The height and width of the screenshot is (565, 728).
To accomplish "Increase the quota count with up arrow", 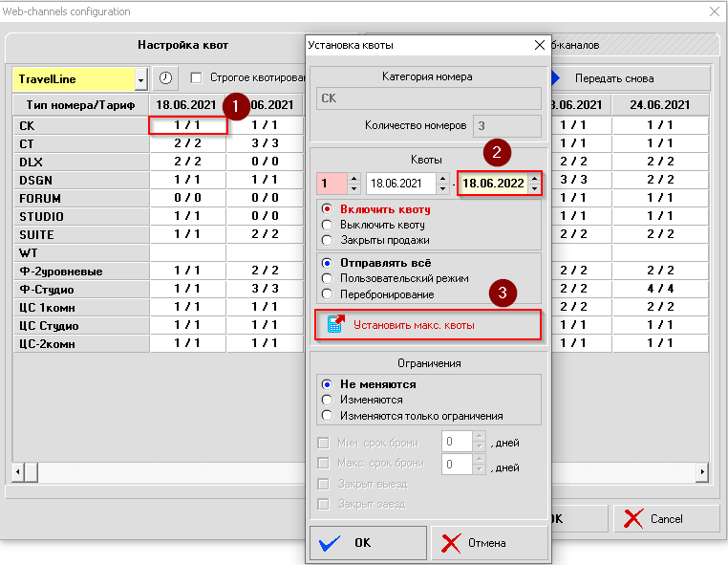I will [353, 178].
